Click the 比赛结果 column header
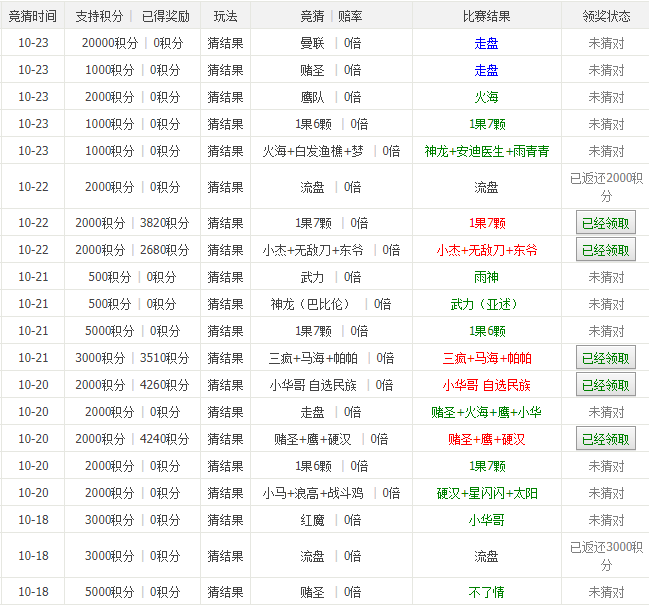 [486, 16]
